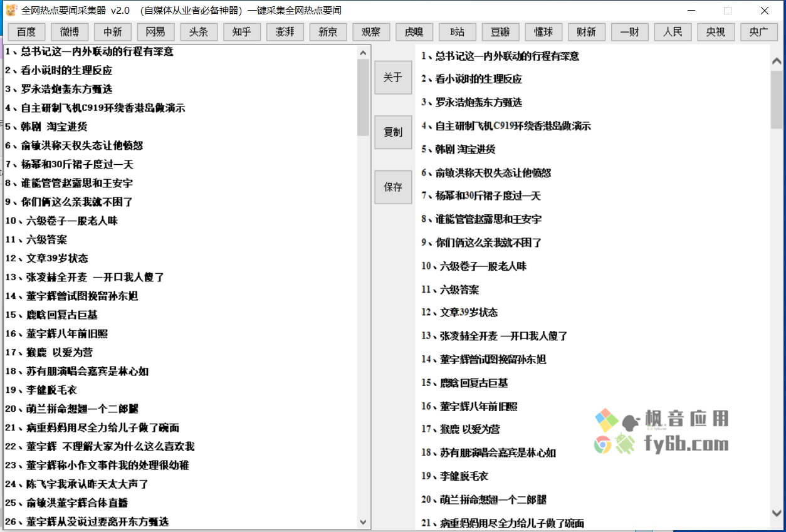Click the left list scrollbar thumb
The height and width of the screenshot is (532, 786).
363,98
